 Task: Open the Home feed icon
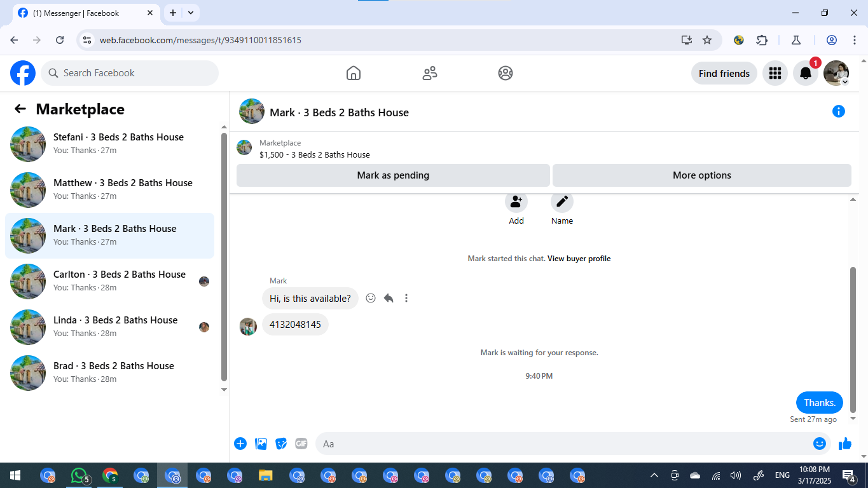(354, 73)
